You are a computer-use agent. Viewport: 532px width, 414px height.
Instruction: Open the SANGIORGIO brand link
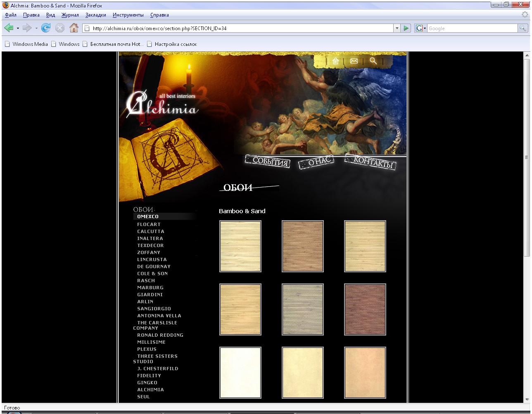click(154, 309)
